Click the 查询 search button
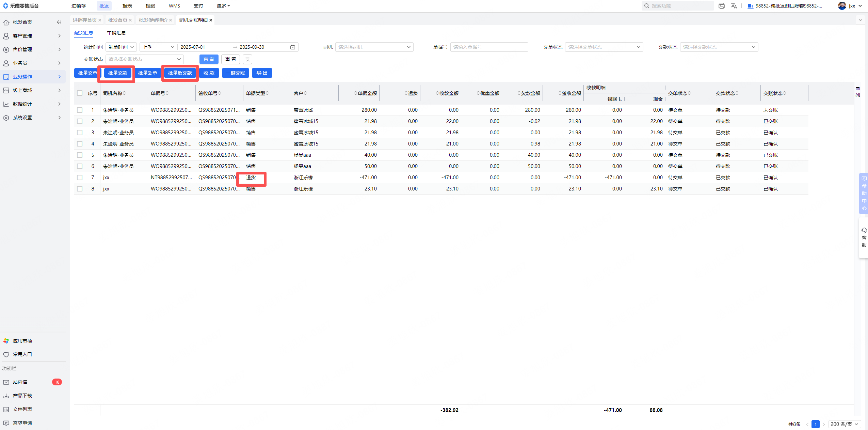Viewport: 868px width, 430px height. tap(209, 59)
